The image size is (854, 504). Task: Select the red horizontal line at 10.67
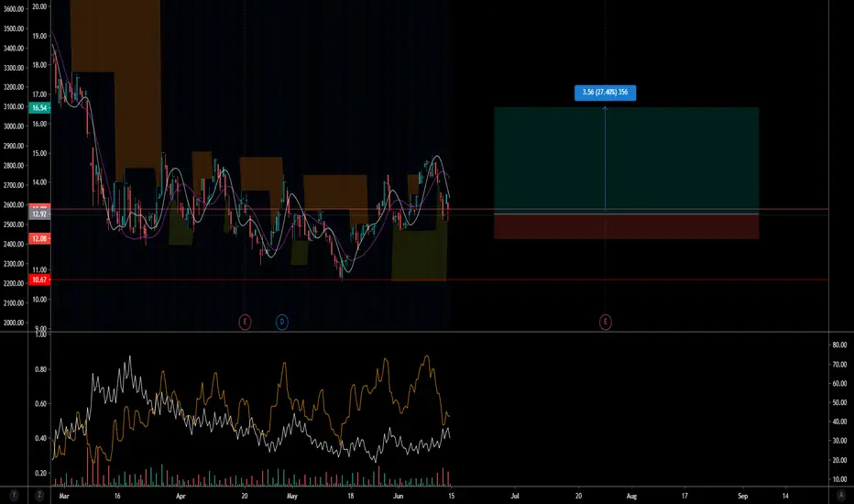click(439, 280)
